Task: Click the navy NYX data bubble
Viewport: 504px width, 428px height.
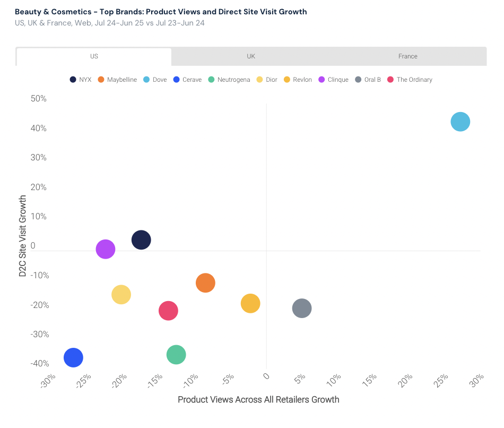Action: (x=141, y=240)
